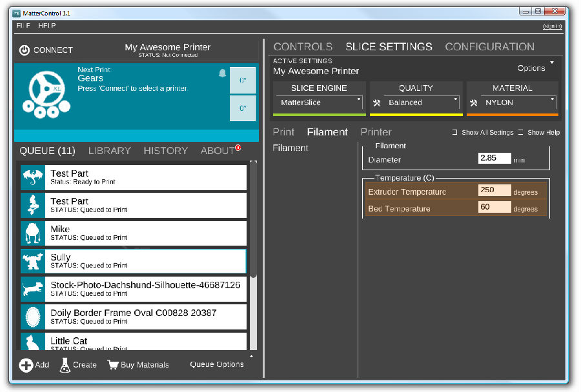Click the Quality settings wrench icon
The height and width of the screenshot is (392, 581).
(x=377, y=103)
